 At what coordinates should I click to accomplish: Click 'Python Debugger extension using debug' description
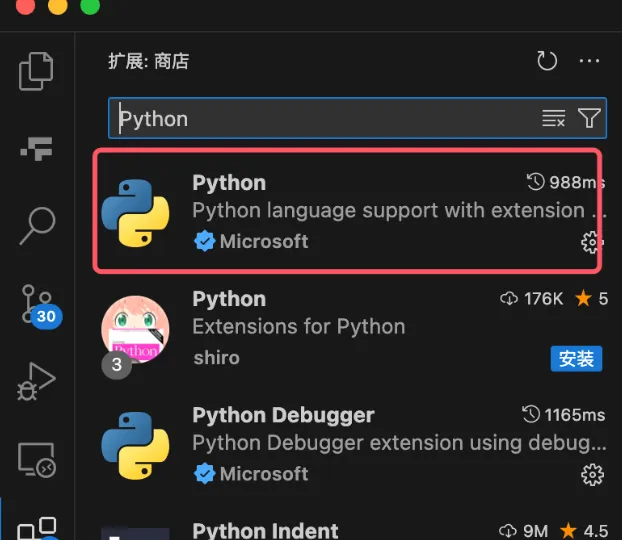click(399, 443)
